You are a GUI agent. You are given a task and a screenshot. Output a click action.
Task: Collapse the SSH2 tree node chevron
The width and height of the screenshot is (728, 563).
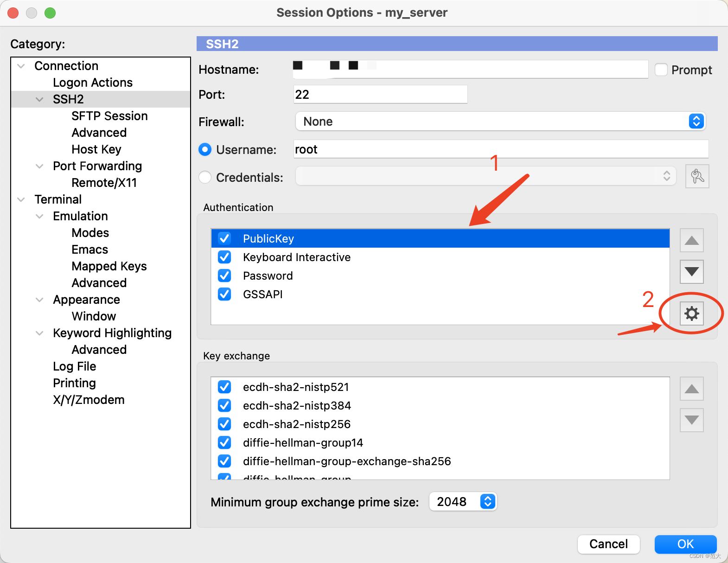point(39,99)
